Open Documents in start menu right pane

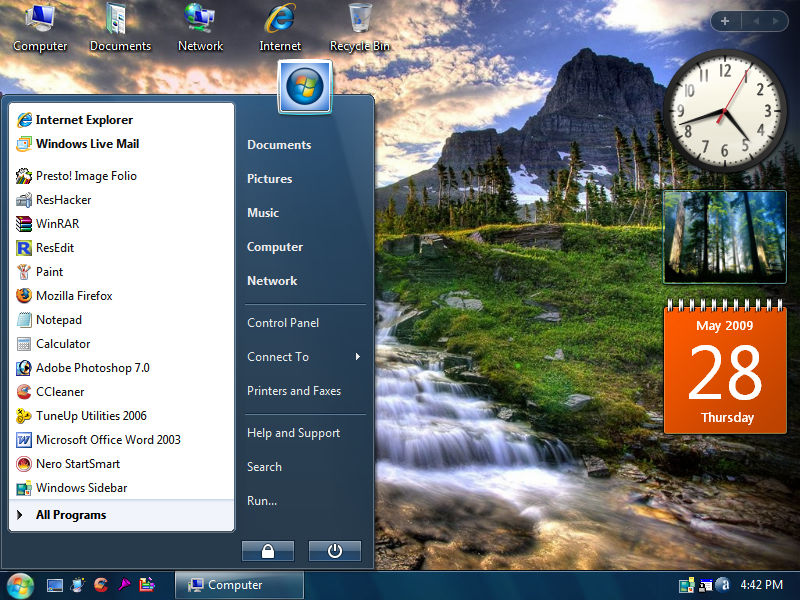(x=279, y=145)
